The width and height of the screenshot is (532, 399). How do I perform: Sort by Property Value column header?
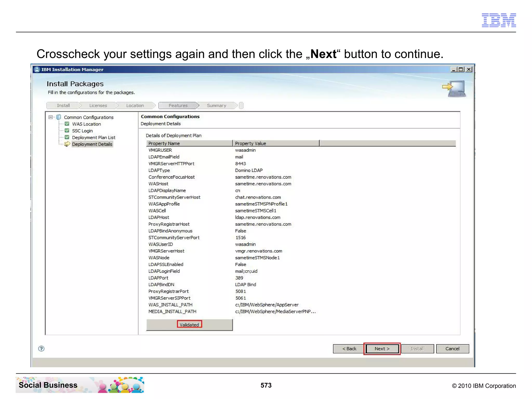click(x=276, y=143)
